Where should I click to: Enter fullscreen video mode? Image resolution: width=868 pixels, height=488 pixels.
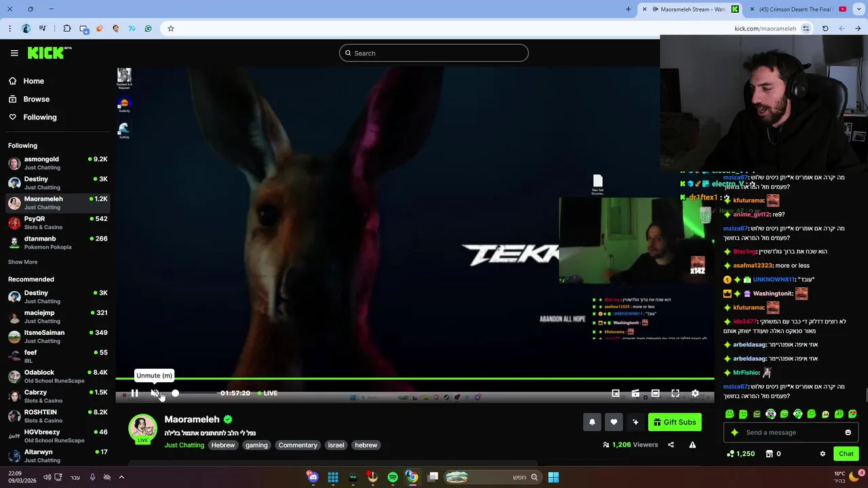coord(675,393)
